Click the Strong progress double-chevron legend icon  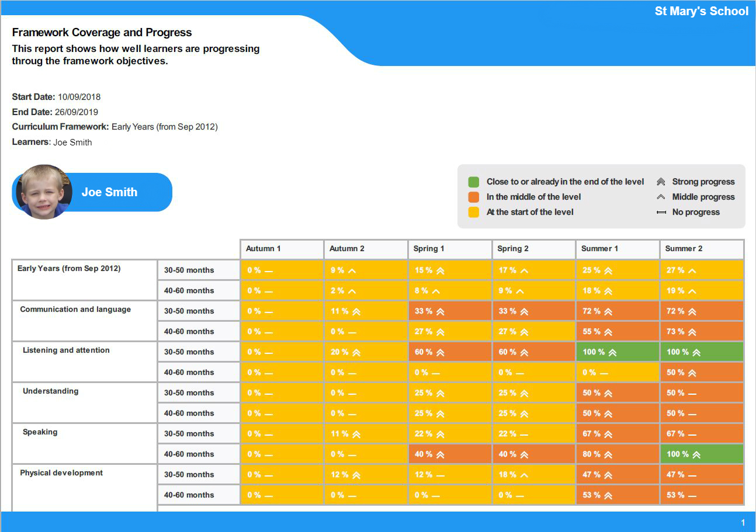click(661, 182)
